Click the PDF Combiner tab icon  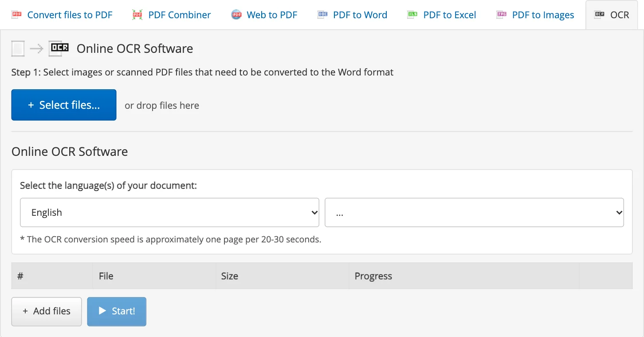137,15
